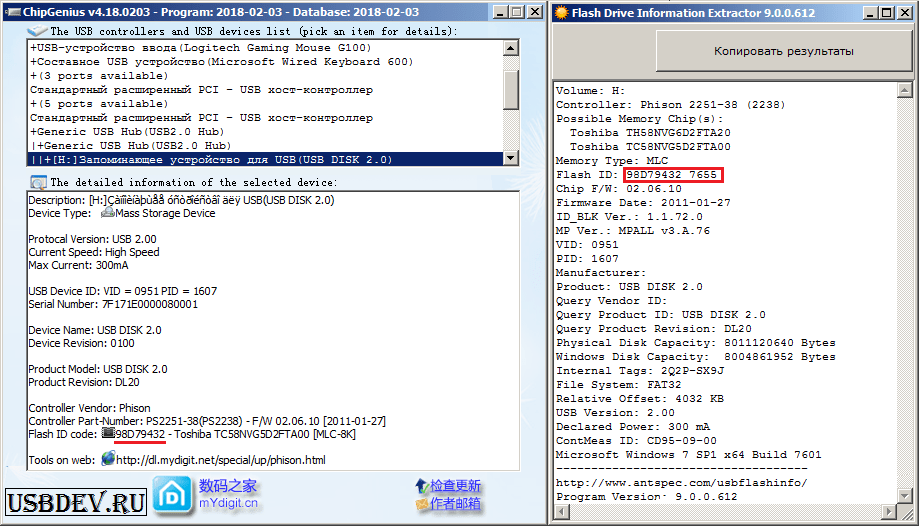Screen dimensions: 919x526
Task: Click the device list scrollbar thumb
Action: (x=511, y=90)
